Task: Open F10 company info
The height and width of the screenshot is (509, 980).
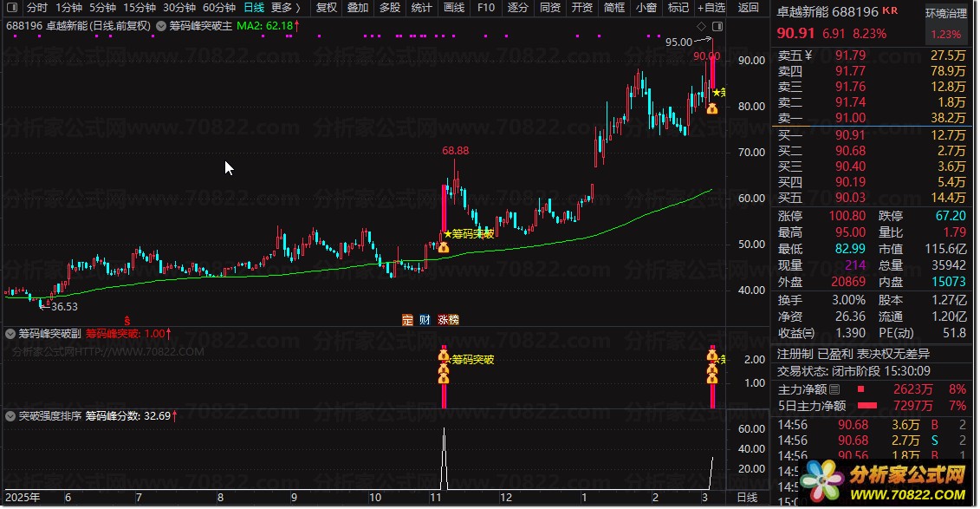Action: pyautogui.click(x=485, y=8)
